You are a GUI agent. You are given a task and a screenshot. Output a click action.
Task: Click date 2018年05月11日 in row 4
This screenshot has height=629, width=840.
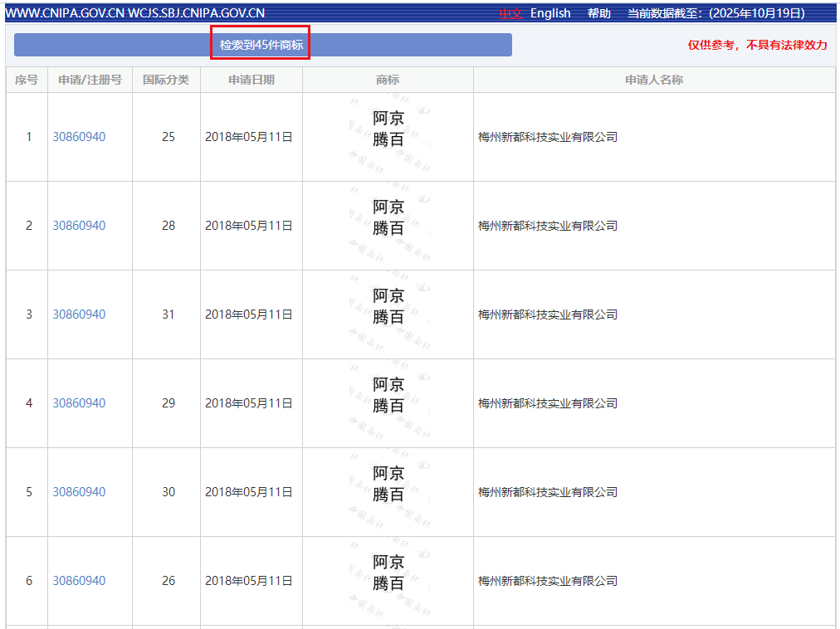click(x=248, y=403)
